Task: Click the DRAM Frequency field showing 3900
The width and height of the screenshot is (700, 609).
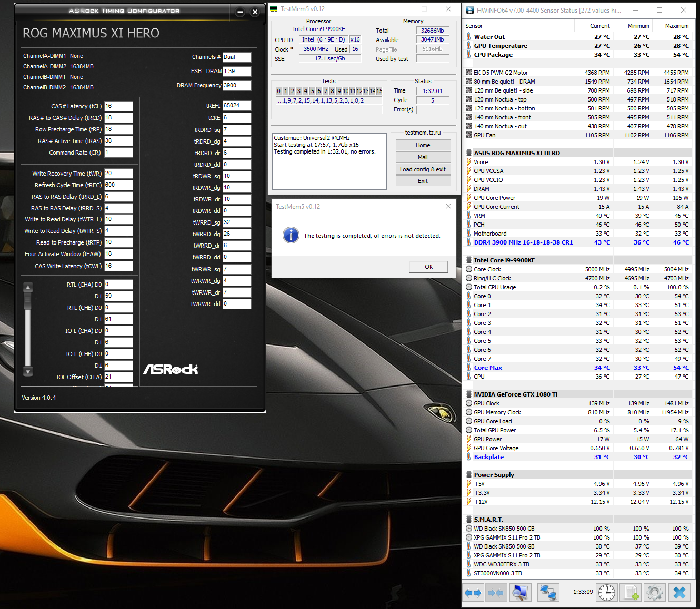Action: click(237, 85)
